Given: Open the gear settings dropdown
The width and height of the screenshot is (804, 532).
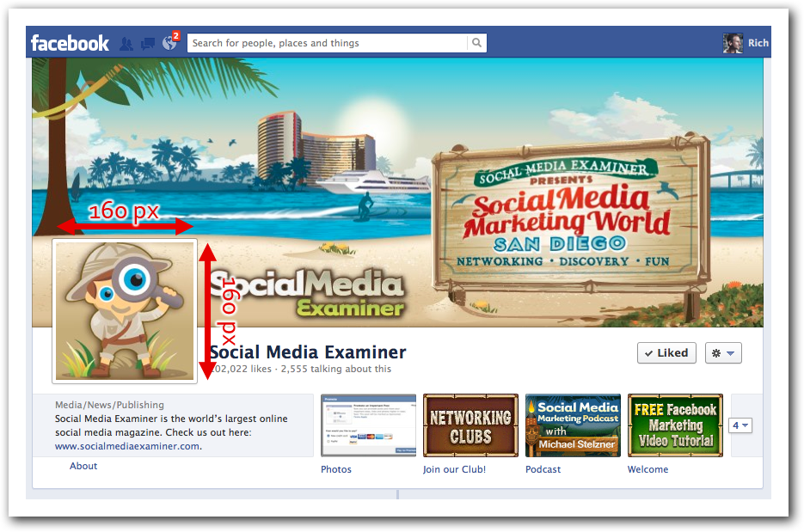Looking at the screenshot, I should 723,352.
